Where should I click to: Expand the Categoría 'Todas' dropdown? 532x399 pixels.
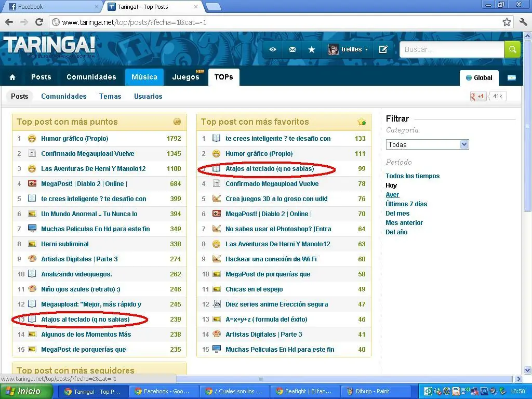[428, 144]
